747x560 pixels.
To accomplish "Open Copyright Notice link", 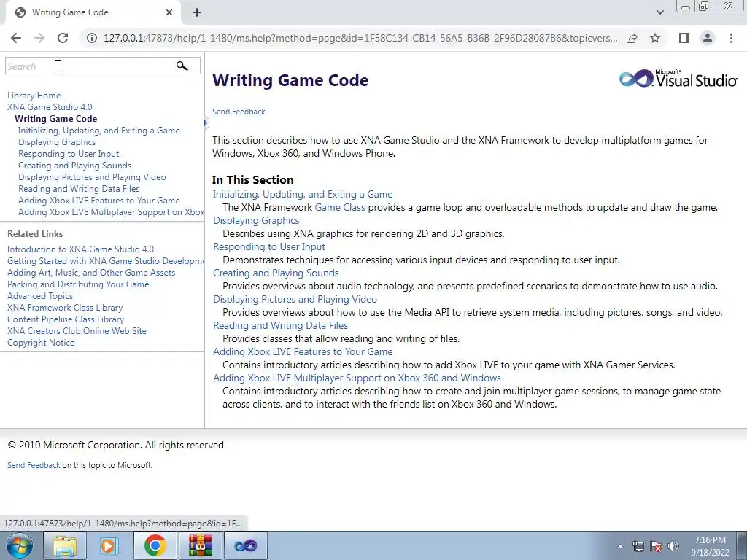I will click(41, 343).
